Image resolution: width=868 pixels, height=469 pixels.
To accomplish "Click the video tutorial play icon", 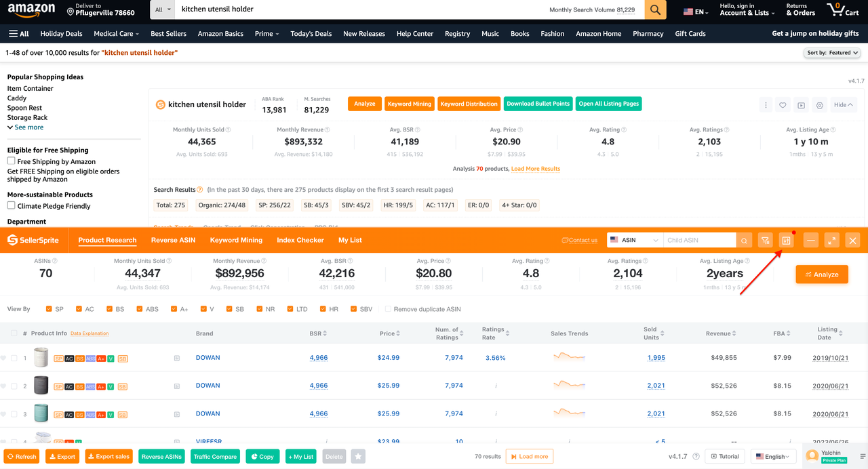I will (801, 105).
